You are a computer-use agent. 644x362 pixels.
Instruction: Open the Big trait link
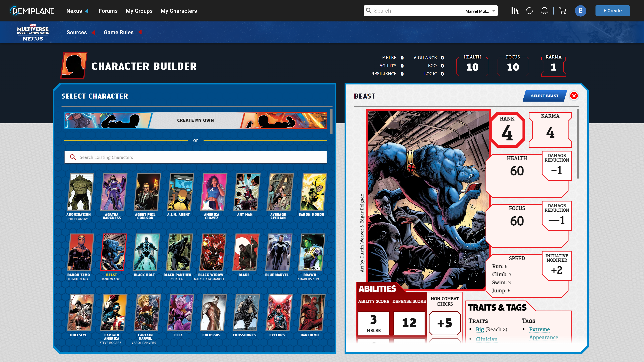click(x=479, y=329)
